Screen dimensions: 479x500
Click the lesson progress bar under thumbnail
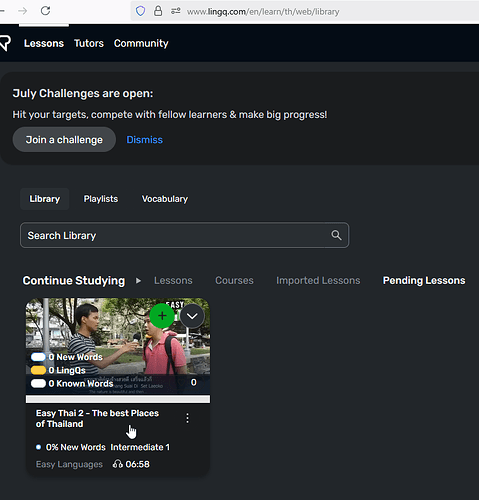[x=118, y=399]
